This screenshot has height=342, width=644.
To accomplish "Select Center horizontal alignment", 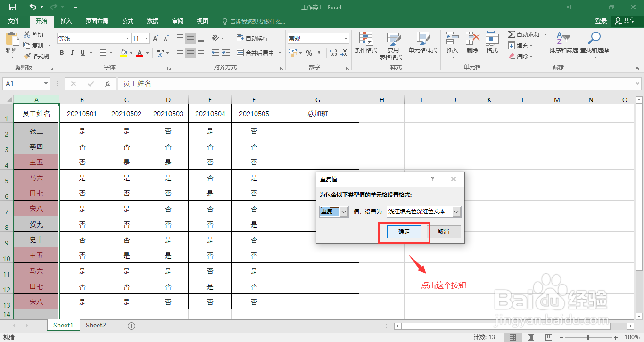I will point(190,53).
